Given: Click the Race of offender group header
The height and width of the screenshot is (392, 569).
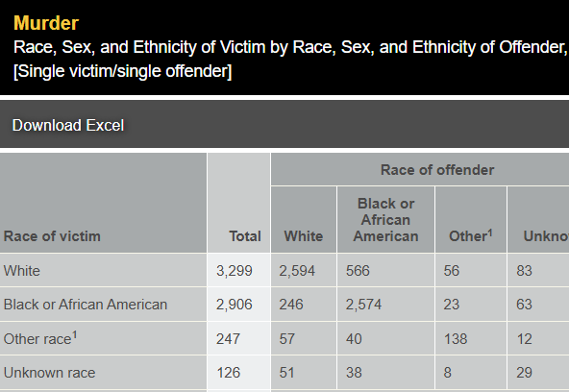Looking at the screenshot, I should coord(437,170).
